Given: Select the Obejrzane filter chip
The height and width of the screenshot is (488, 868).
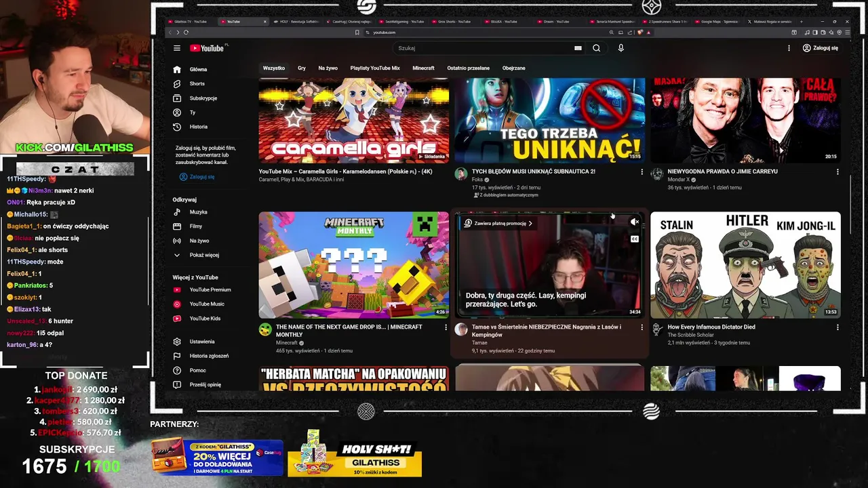Looking at the screenshot, I should click(513, 68).
